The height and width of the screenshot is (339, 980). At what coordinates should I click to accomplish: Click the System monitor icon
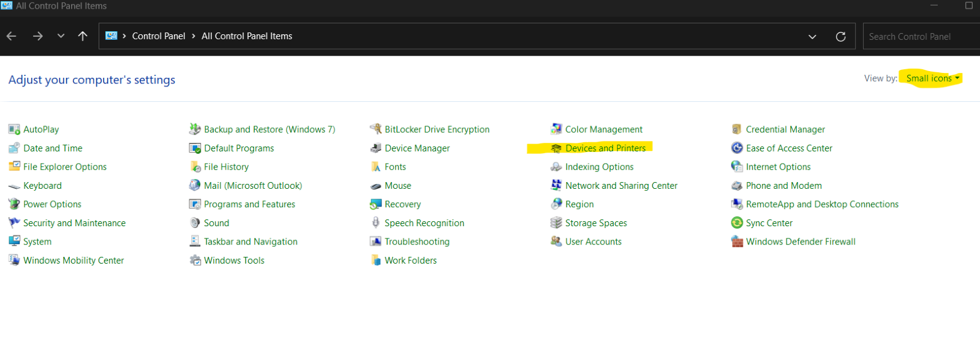coord(14,242)
